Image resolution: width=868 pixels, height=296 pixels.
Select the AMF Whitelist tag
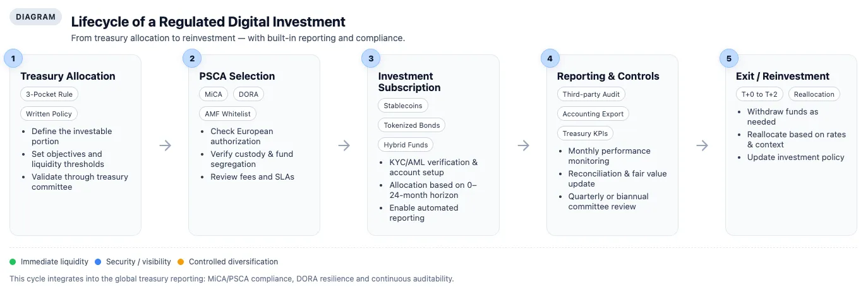[227, 114]
